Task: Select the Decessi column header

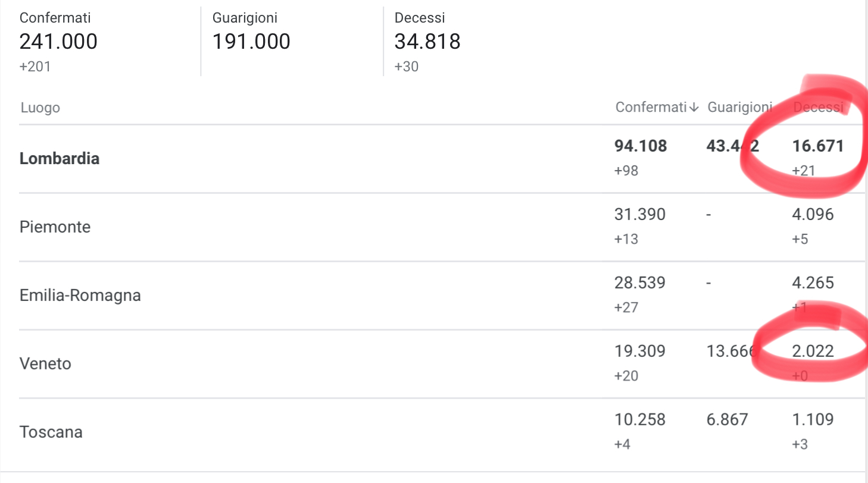Action: (819, 107)
